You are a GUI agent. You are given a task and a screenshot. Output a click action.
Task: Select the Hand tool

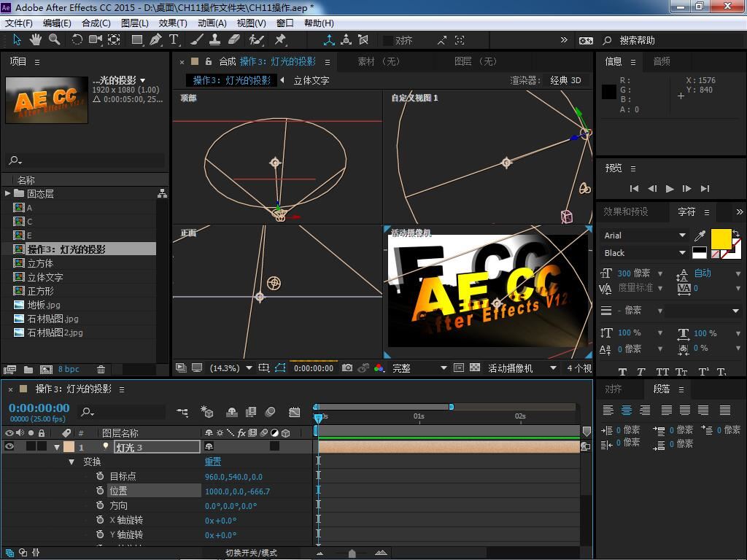coord(36,40)
